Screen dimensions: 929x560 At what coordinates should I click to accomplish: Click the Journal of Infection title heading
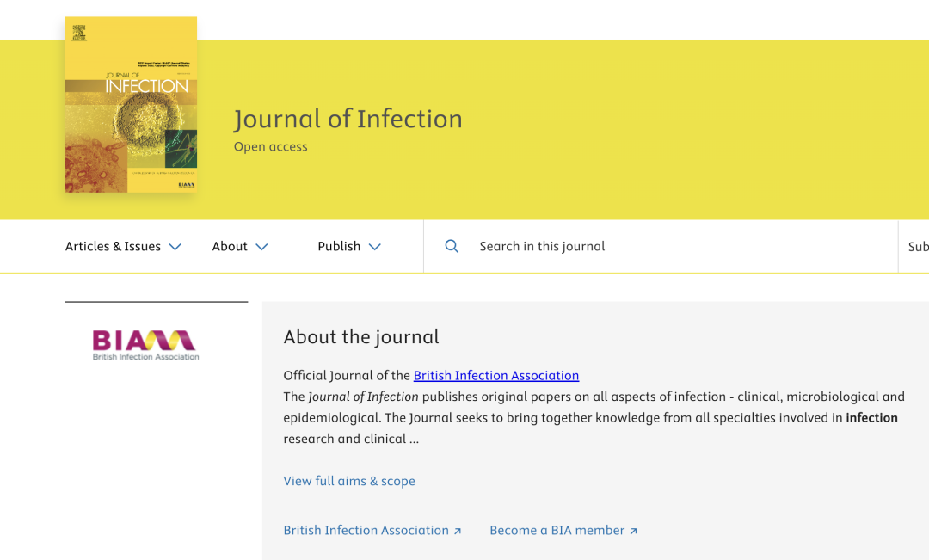(x=348, y=119)
